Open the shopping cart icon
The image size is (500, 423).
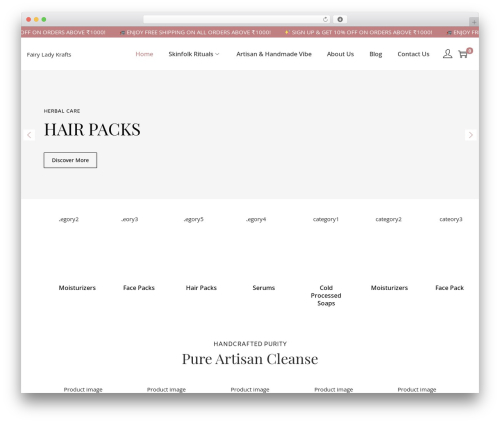(463, 54)
